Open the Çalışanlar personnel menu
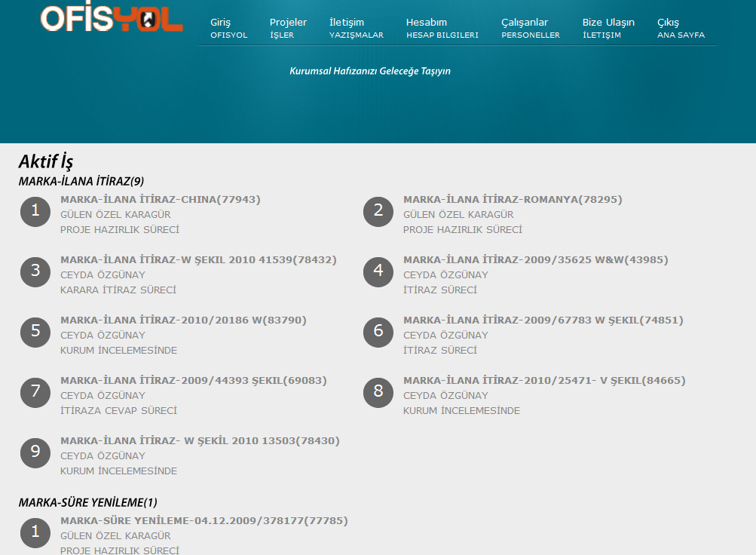 (530, 28)
